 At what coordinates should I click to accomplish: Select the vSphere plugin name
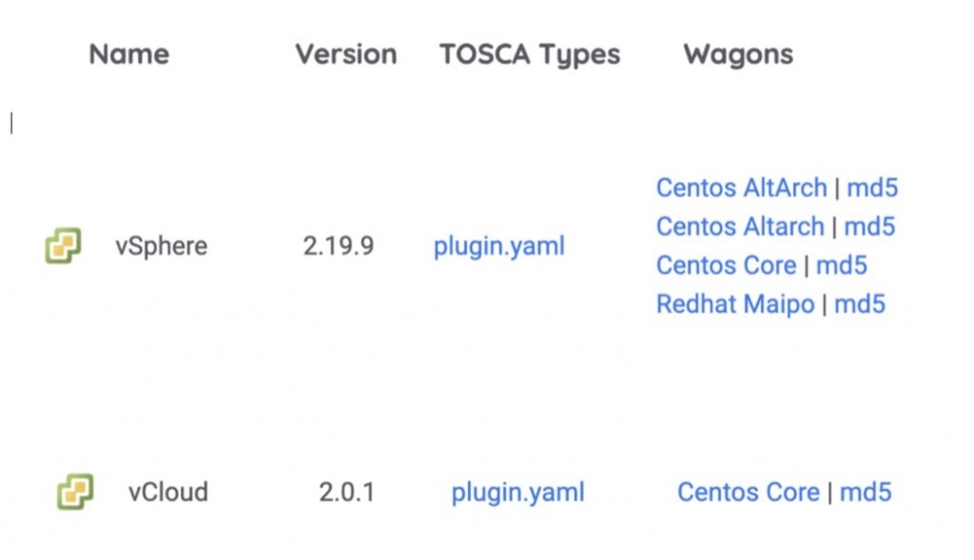(x=161, y=247)
